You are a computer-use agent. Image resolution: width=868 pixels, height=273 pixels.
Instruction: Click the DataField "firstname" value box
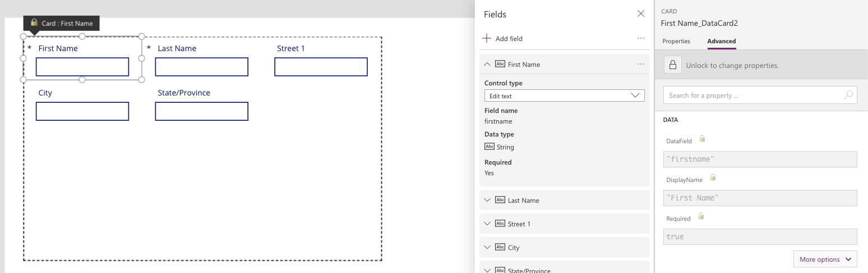point(760,159)
